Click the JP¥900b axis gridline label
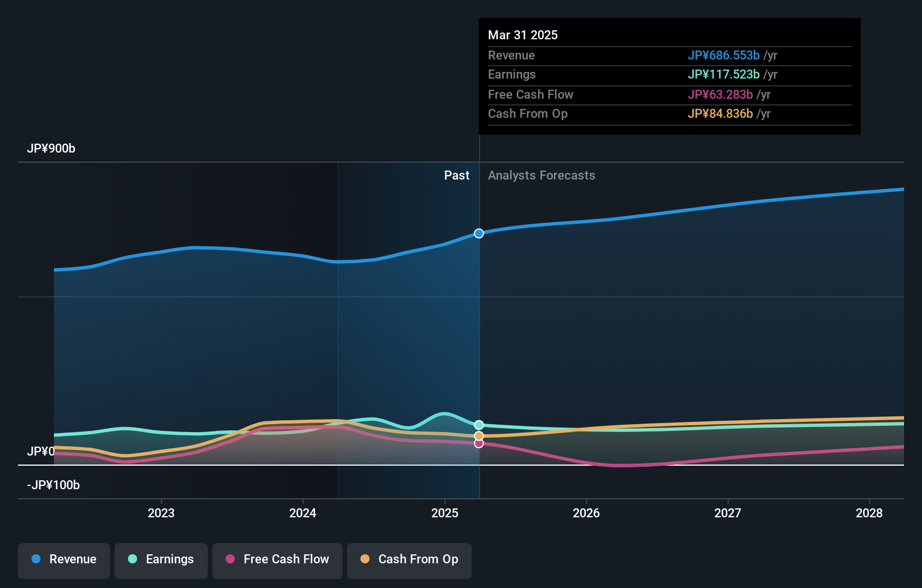 pos(52,148)
